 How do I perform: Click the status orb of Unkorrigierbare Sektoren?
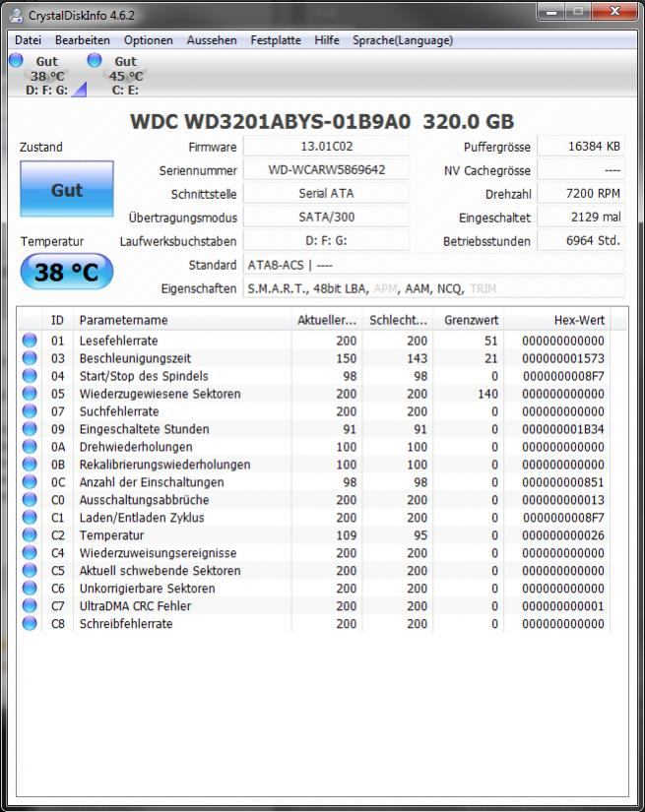tap(30, 588)
